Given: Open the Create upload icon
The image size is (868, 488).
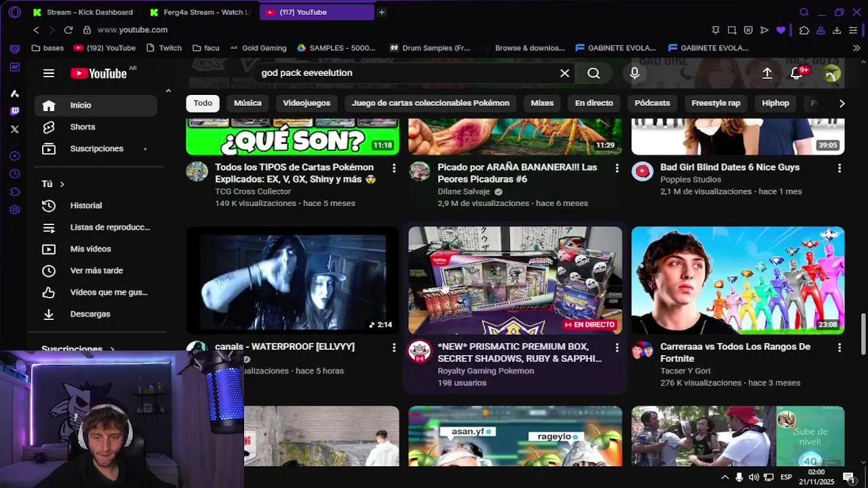Looking at the screenshot, I should pyautogui.click(x=767, y=73).
